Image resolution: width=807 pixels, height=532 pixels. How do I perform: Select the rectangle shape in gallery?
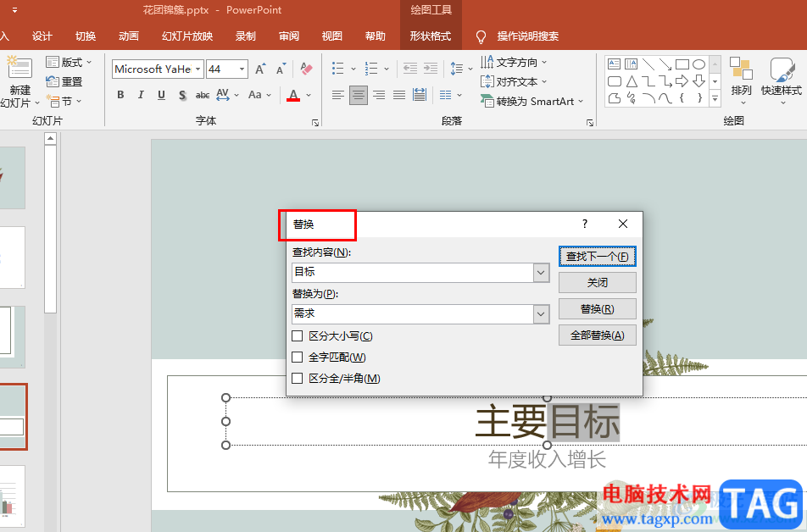pyautogui.click(x=682, y=65)
